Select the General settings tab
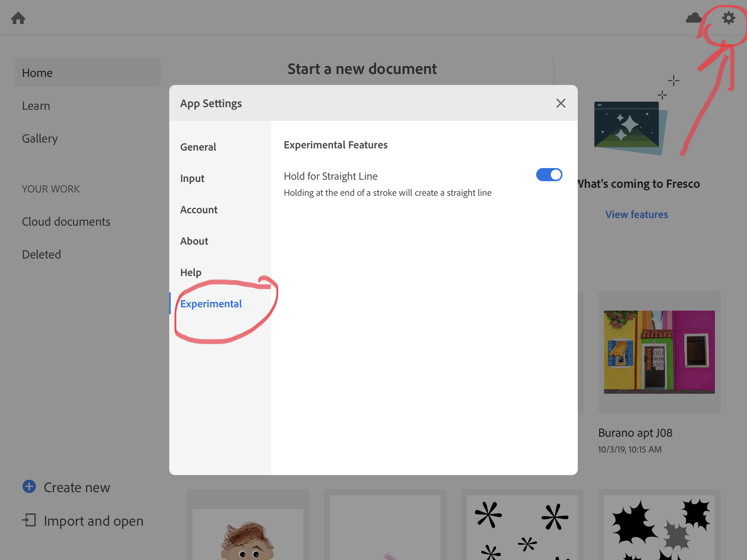This screenshot has height=560, width=747. [x=198, y=147]
